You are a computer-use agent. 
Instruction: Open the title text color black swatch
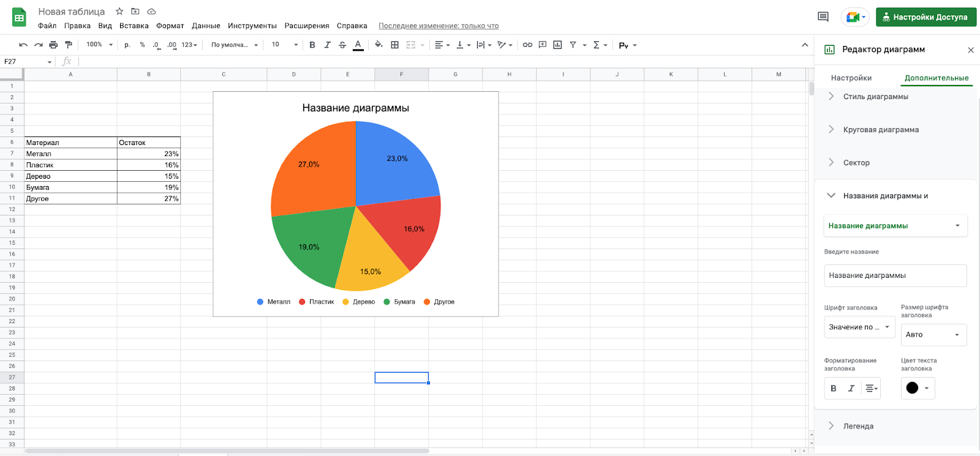pyautogui.click(x=917, y=388)
